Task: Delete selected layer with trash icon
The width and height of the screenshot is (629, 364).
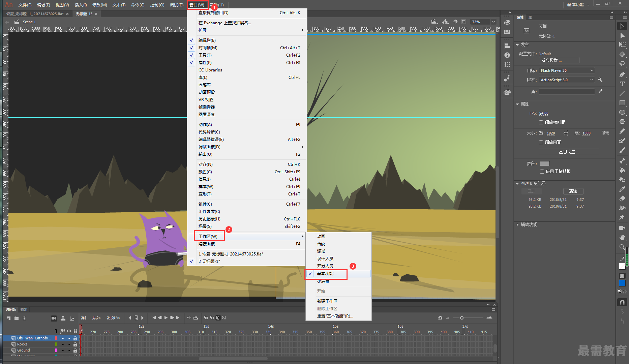Action: tap(24, 318)
